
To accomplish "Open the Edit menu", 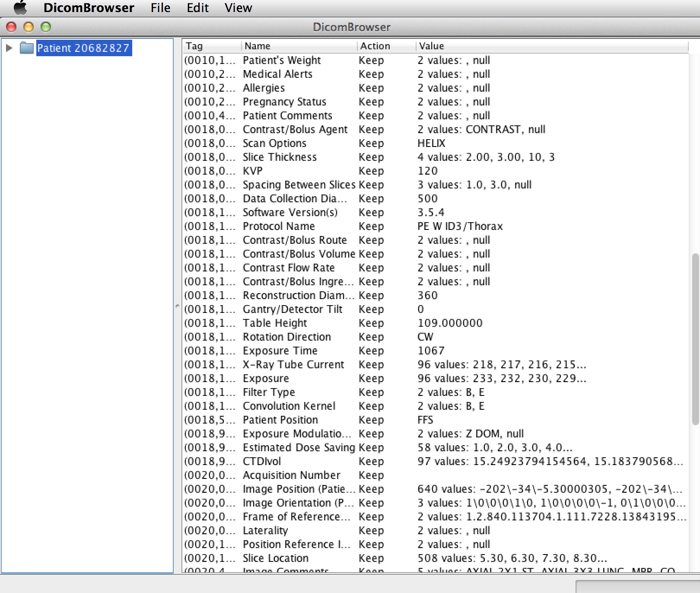I will tap(197, 8).
